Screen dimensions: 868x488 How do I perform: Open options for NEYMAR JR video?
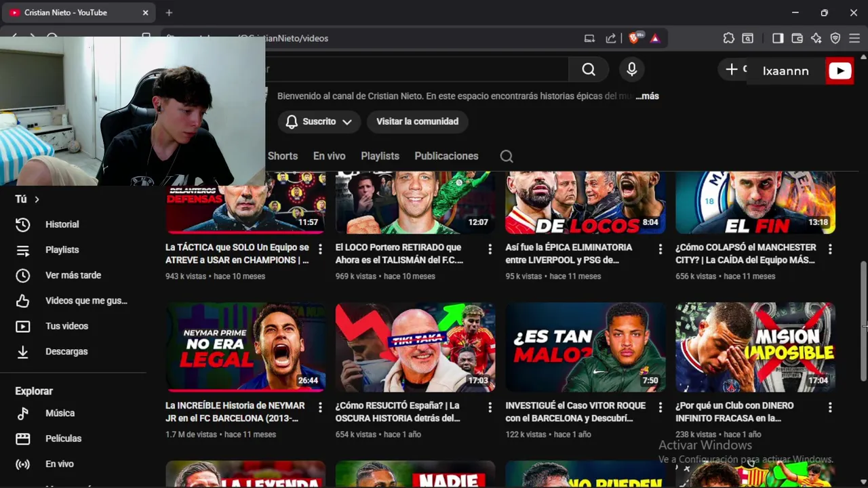(320, 407)
